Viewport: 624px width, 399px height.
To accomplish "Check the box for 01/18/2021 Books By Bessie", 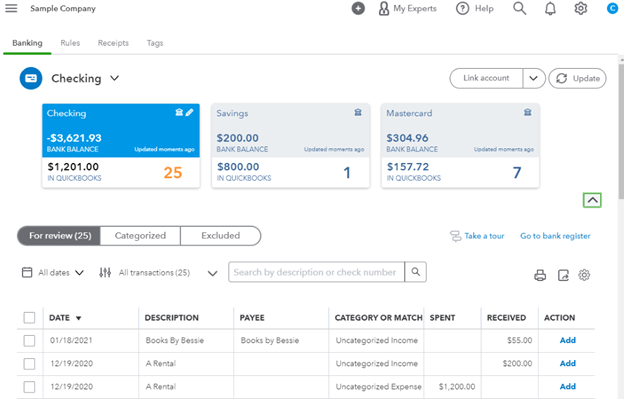I will click(29, 341).
